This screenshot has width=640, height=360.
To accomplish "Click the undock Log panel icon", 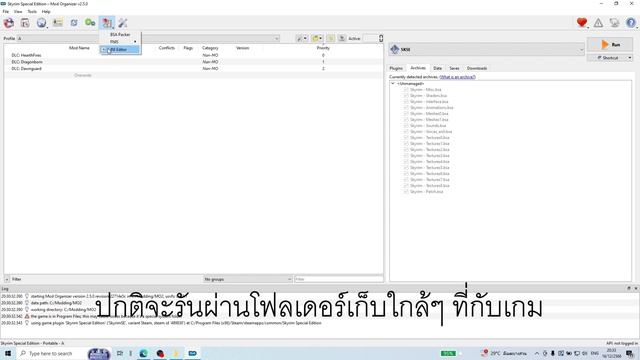I will tap(629, 288).
